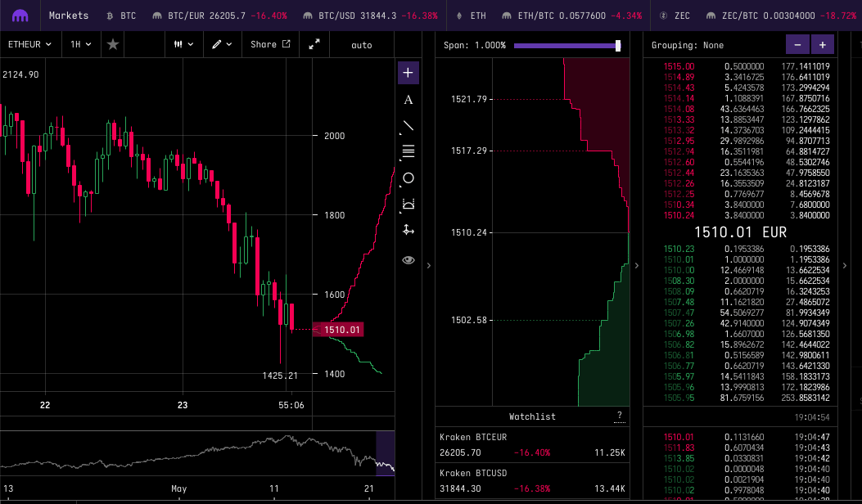Toggle drawings visibility eye icon
Viewport: 862px width, 504px height.
click(x=408, y=260)
